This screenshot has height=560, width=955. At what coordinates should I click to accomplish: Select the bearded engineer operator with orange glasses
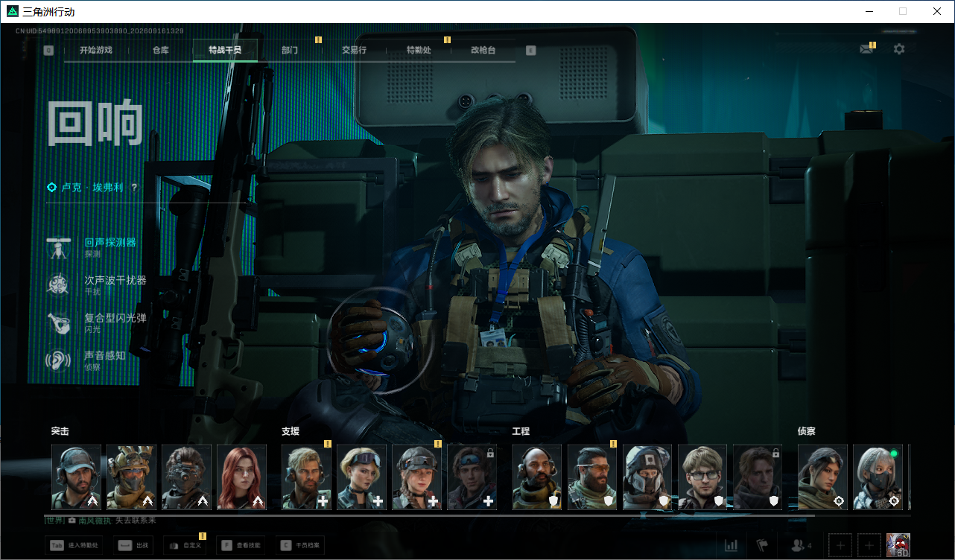pyautogui.click(x=593, y=477)
